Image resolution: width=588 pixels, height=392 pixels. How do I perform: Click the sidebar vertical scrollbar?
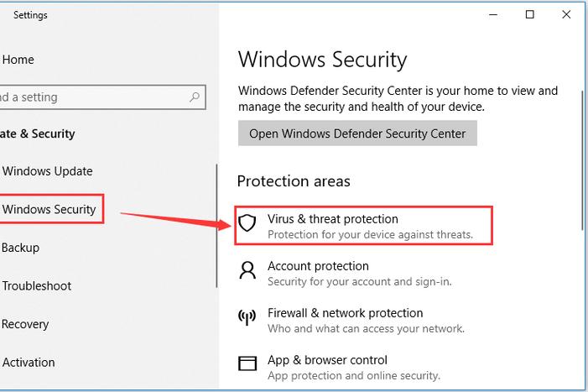pos(216,226)
